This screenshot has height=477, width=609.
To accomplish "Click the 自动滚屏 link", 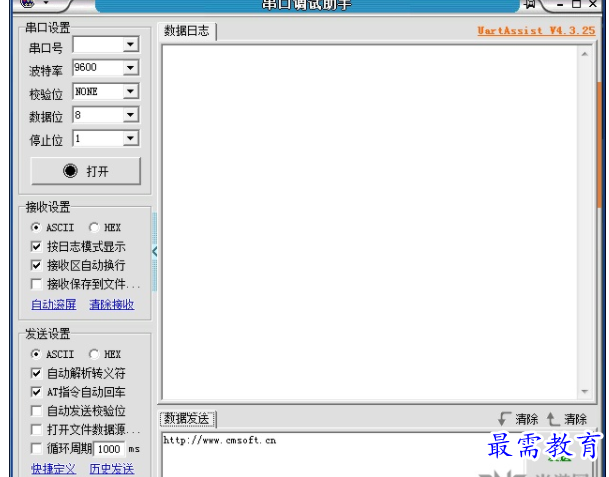I will coord(54,304).
